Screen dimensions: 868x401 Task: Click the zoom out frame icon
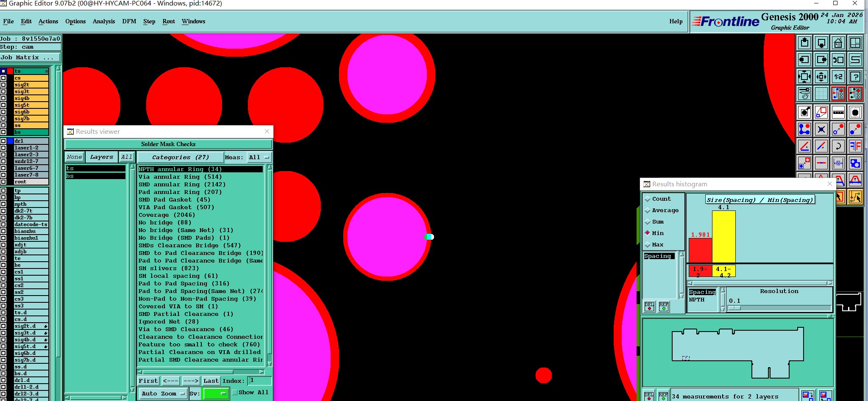[x=821, y=77]
